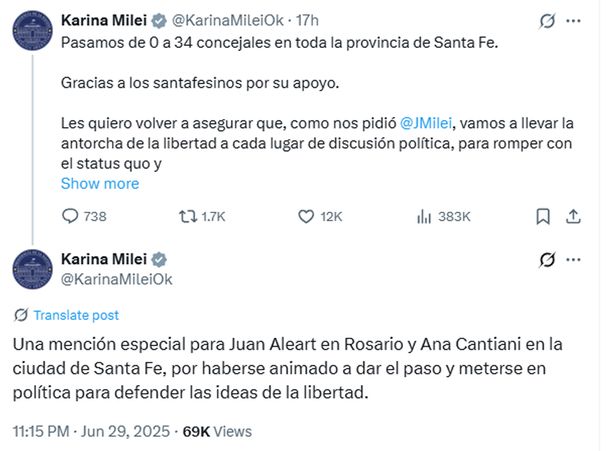Image resolution: width=610 pixels, height=451 pixels.
Task: Click the 69K Views count
Action: [x=215, y=433]
